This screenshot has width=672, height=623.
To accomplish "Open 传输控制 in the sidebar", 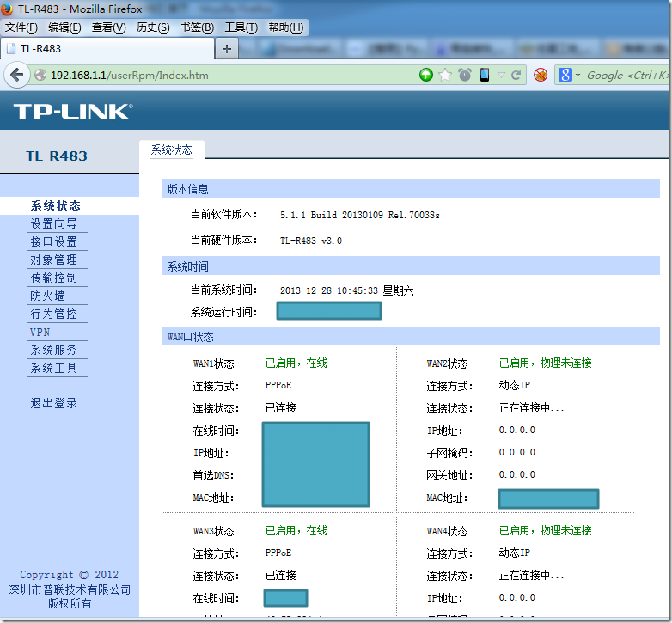I will tap(54, 278).
